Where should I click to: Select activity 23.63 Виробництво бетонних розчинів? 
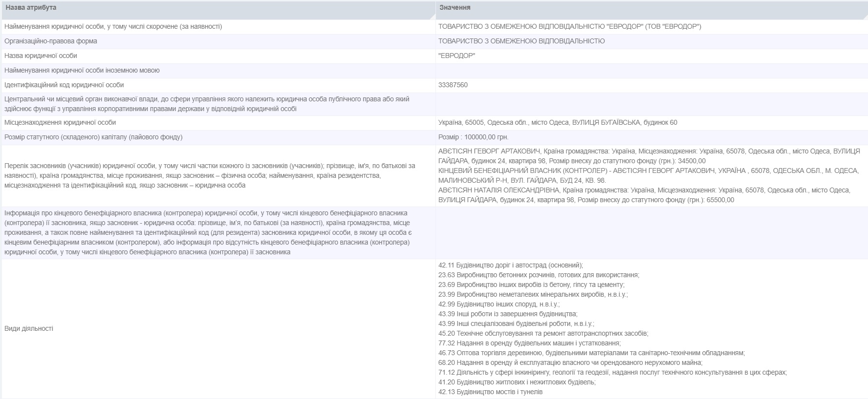539,275
